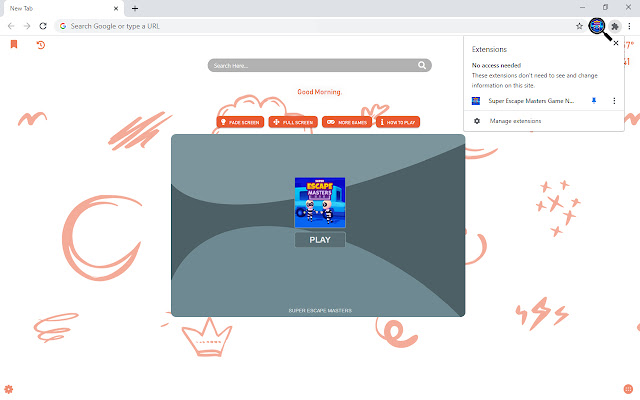Open the Chrome three-dot menu

coord(629,26)
